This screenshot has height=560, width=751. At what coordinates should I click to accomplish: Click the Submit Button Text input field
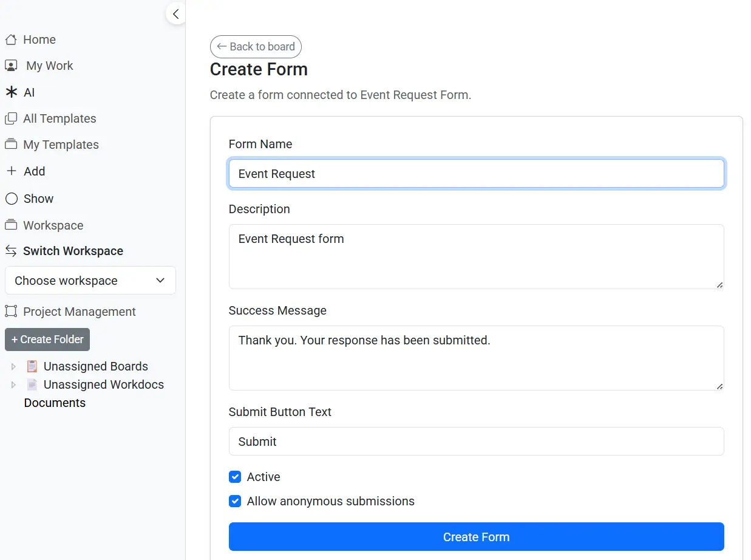[x=477, y=442]
